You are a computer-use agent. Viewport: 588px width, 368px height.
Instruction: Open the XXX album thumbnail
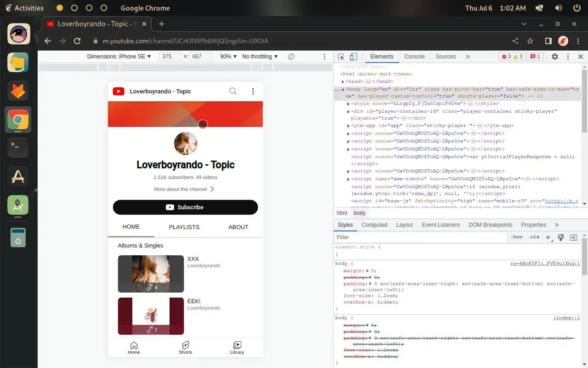[x=151, y=274]
